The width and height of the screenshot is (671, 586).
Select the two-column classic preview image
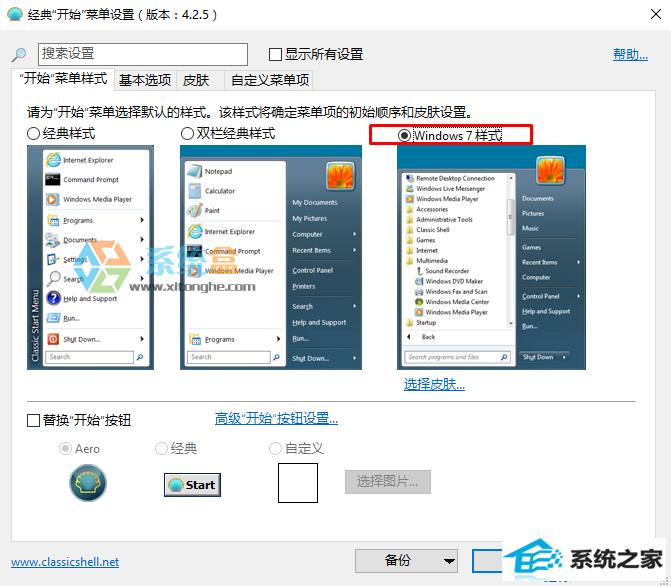click(270, 257)
